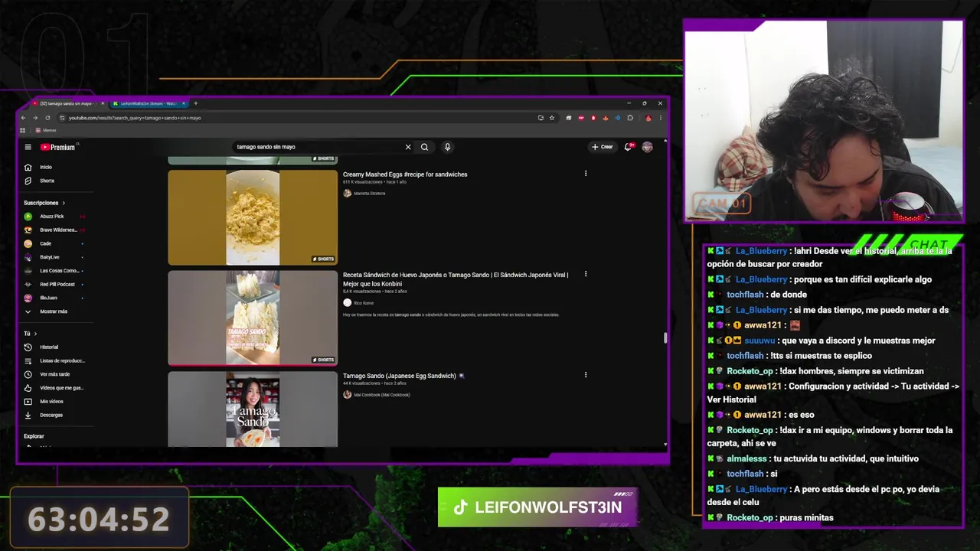Viewport: 980px width, 551px height.
Task: Play the Receta Sándwich de Huevo Japonés thumbnail
Action: [253, 318]
